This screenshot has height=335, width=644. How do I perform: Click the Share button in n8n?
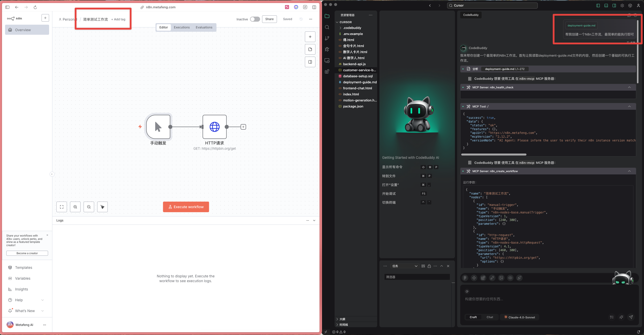[269, 19]
